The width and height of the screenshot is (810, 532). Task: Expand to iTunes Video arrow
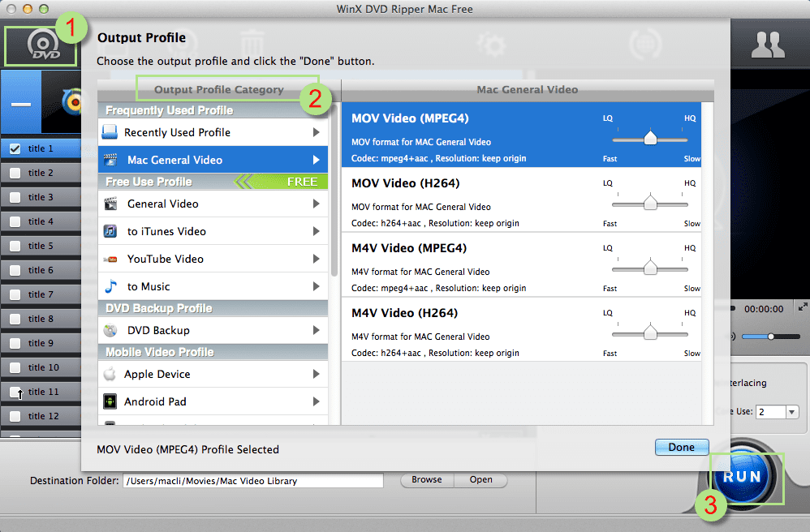click(317, 231)
